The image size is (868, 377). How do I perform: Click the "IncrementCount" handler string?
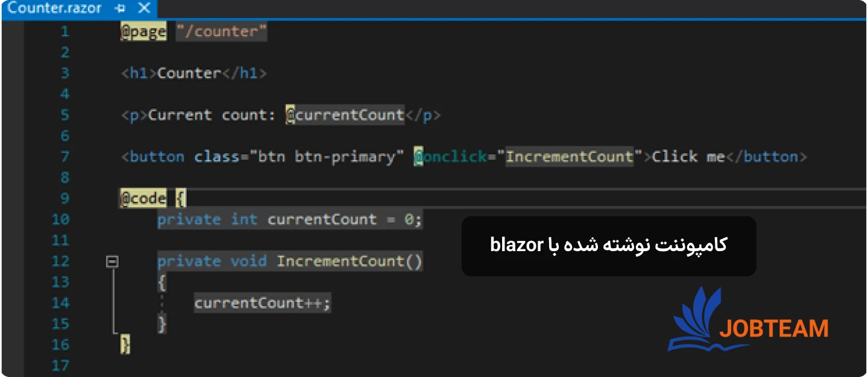570,157
